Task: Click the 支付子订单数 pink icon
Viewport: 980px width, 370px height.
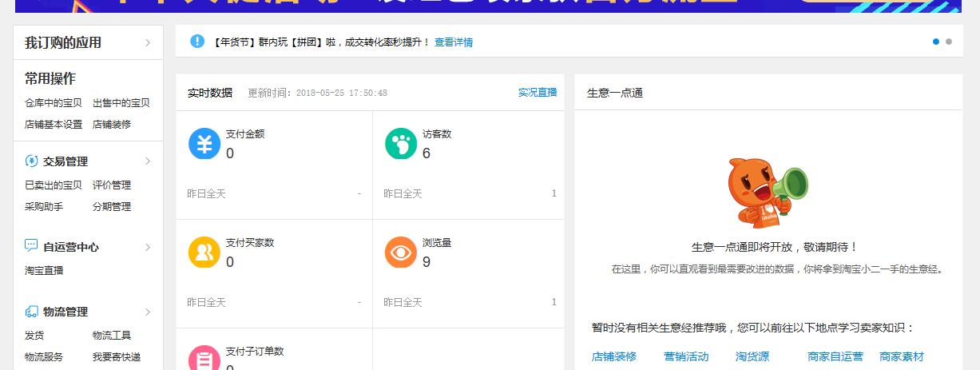Action: 204,357
